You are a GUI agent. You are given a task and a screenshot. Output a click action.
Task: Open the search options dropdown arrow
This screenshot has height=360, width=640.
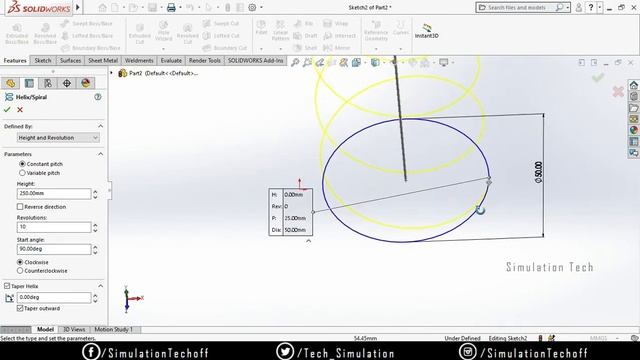568,7
